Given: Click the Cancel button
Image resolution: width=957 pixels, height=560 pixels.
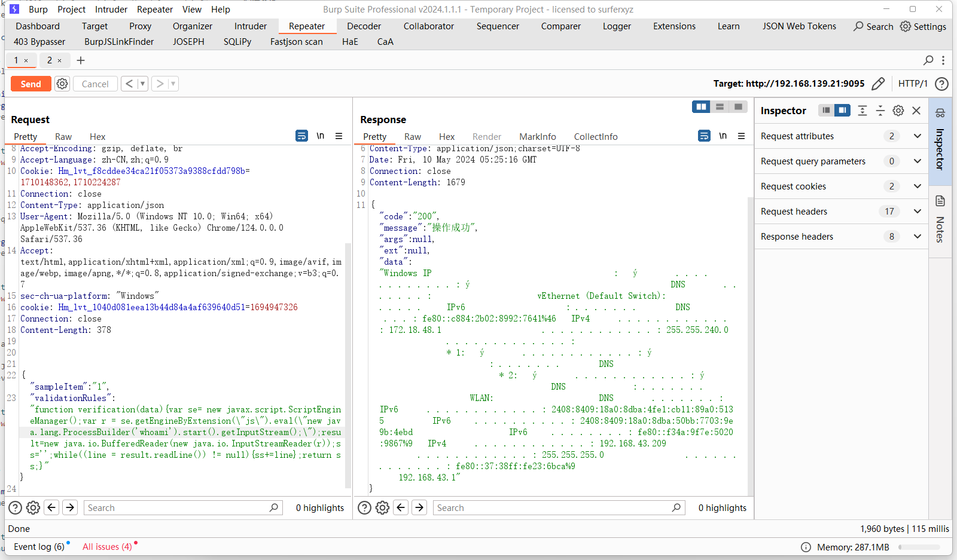Looking at the screenshot, I should 95,84.
